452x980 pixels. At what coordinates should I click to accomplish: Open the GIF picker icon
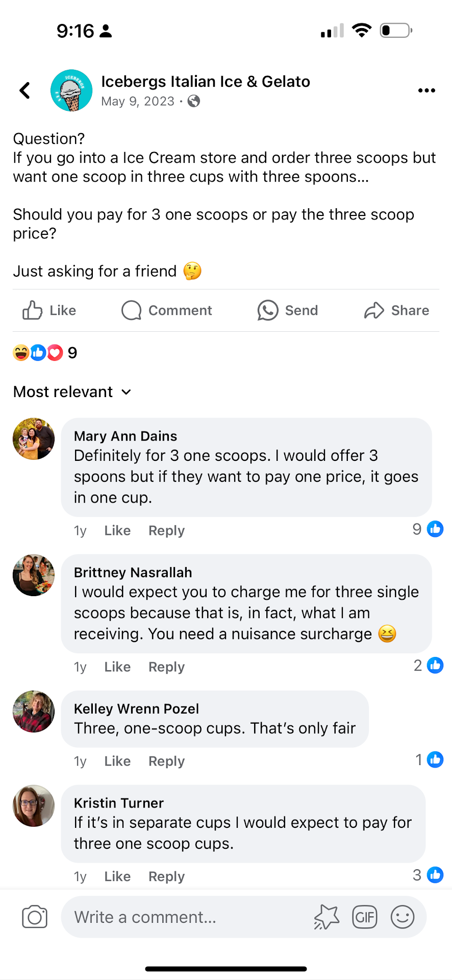[x=364, y=917]
